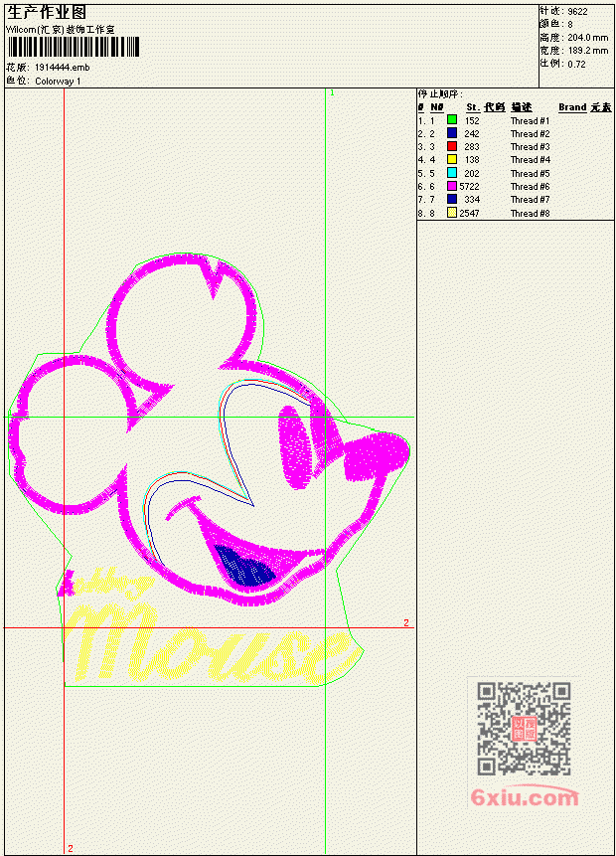Select the 'Thread #2' description
616x856 pixels.
(530, 134)
